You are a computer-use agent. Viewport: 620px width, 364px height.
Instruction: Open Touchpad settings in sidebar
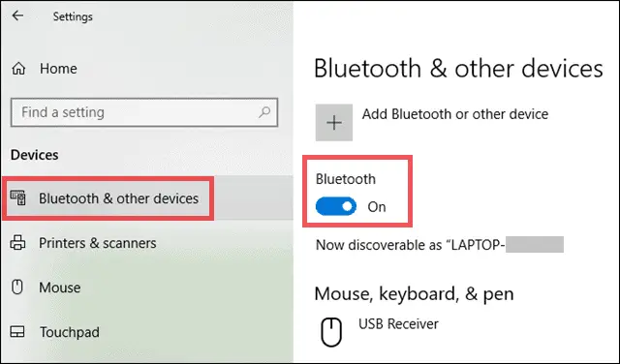tap(70, 332)
